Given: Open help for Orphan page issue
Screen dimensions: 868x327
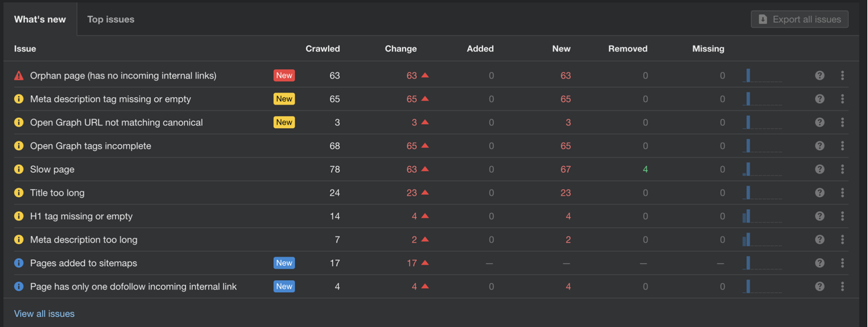Looking at the screenshot, I should (x=819, y=76).
